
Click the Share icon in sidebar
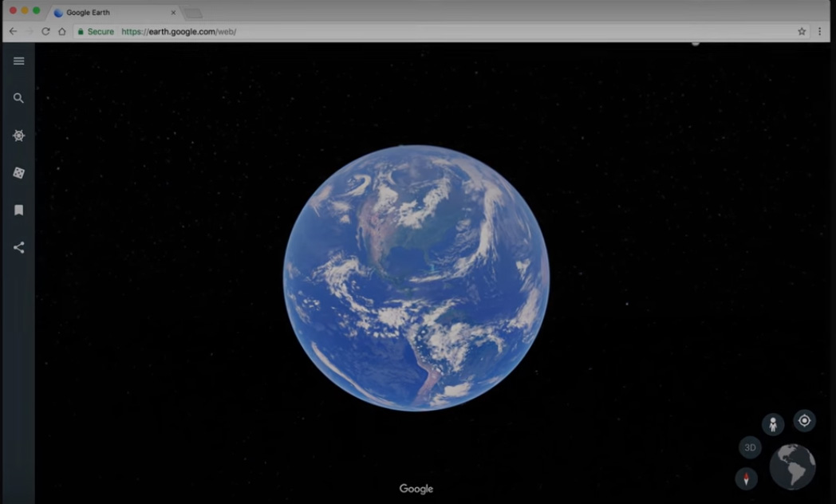tap(18, 248)
